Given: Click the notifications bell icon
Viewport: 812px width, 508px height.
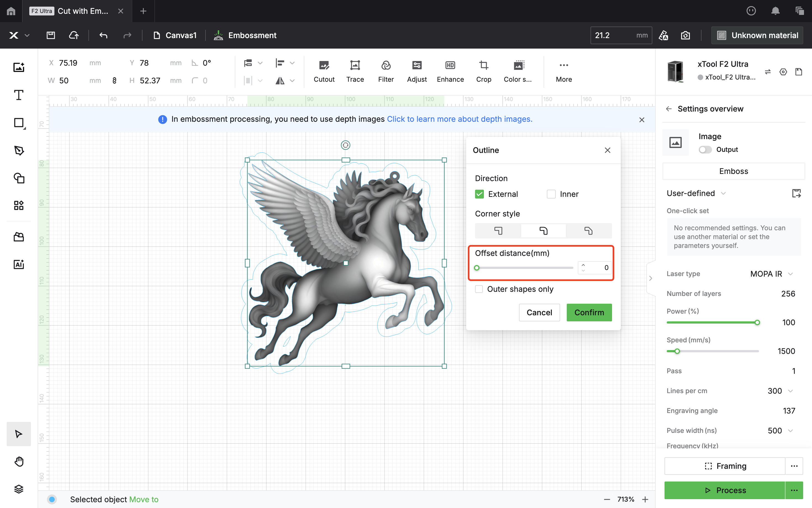Looking at the screenshot, I should (x=775, y=11).
